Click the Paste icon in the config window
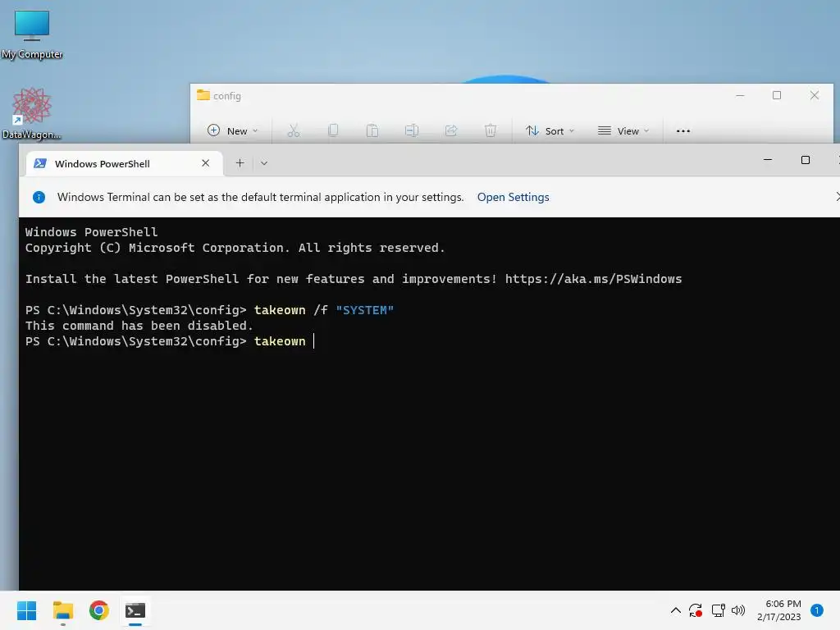Screen dimensions: 840x630 (x=372, y=130)
